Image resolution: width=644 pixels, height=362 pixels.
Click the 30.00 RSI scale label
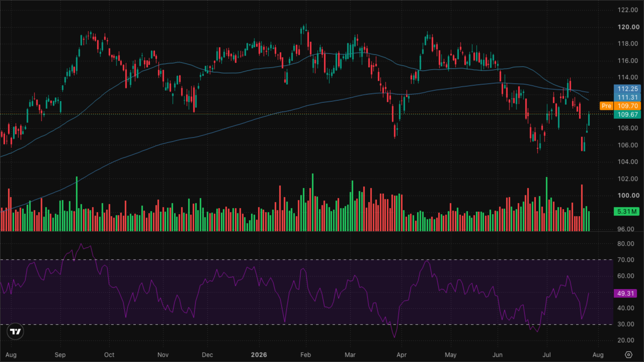point(625,324)
